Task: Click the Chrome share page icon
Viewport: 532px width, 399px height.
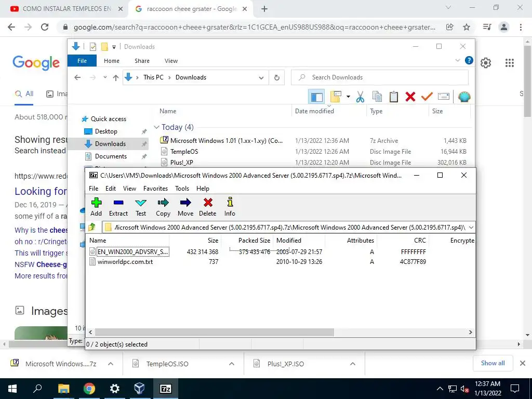Action: [449, 27]
